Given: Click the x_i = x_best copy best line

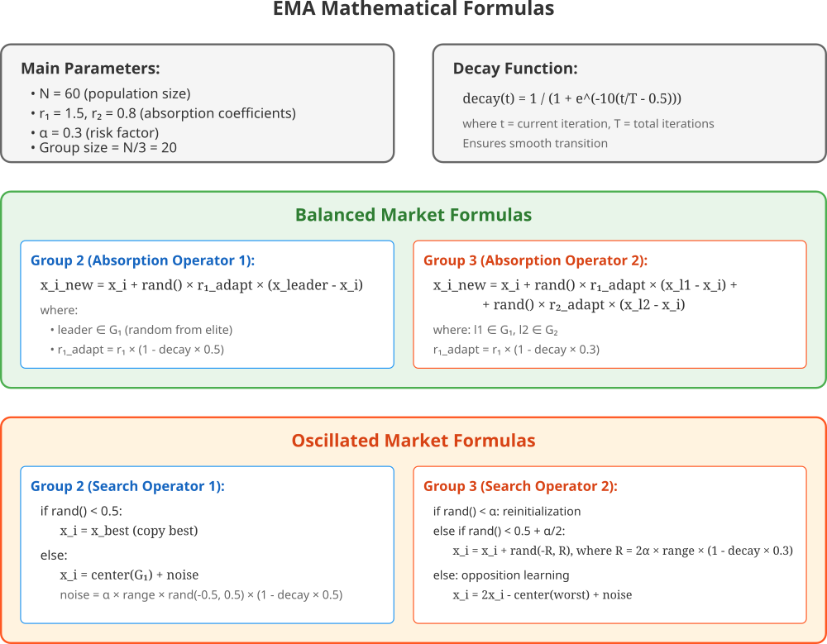Looking at the screenshot, I should coord(129,531).
